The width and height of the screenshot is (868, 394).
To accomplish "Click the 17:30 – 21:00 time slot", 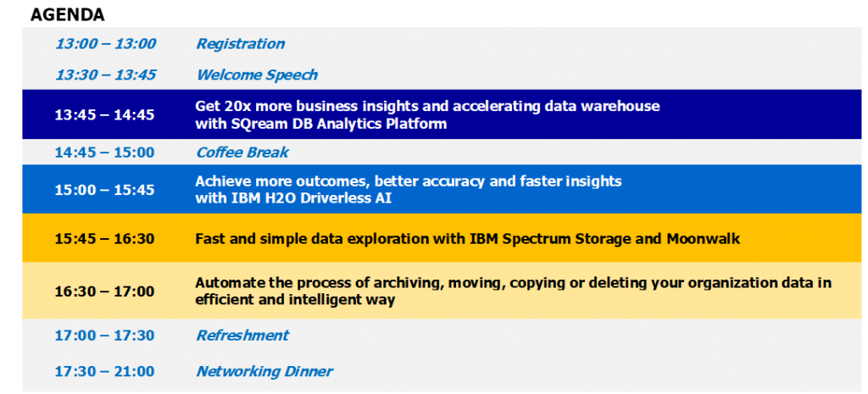I will coord(104,371).
